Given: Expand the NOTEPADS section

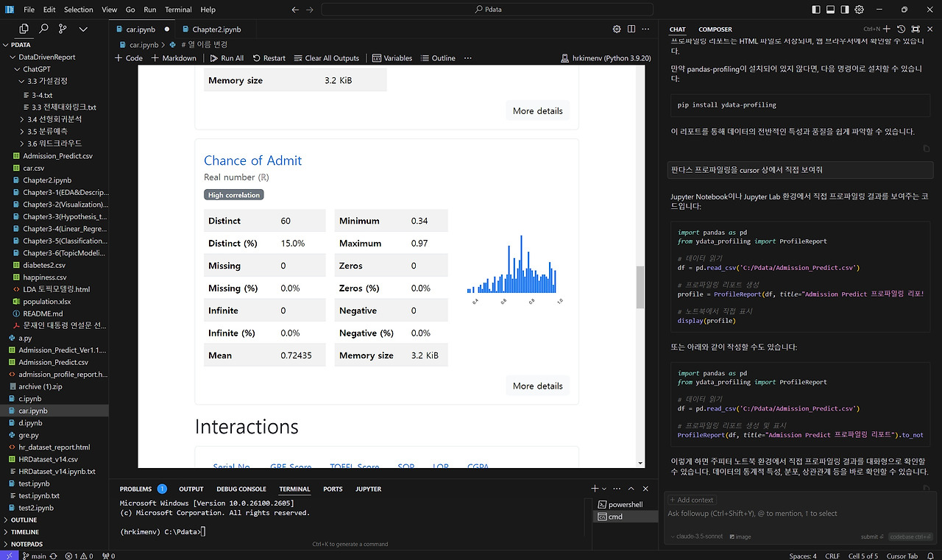Looking at the screenshot, I should [x=54, y=544].
